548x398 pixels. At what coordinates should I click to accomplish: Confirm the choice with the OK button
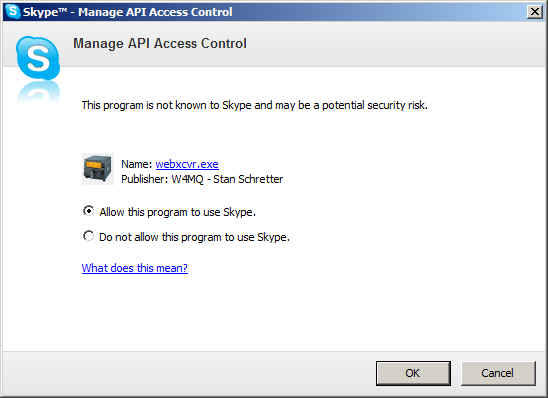click(x=413, y=373)
